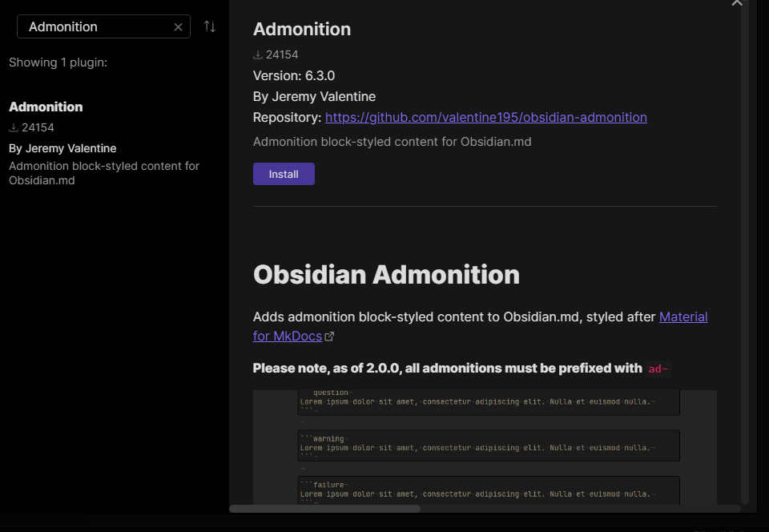
Task: Close the plugin details dialog
Action: [x=737, y=3]
